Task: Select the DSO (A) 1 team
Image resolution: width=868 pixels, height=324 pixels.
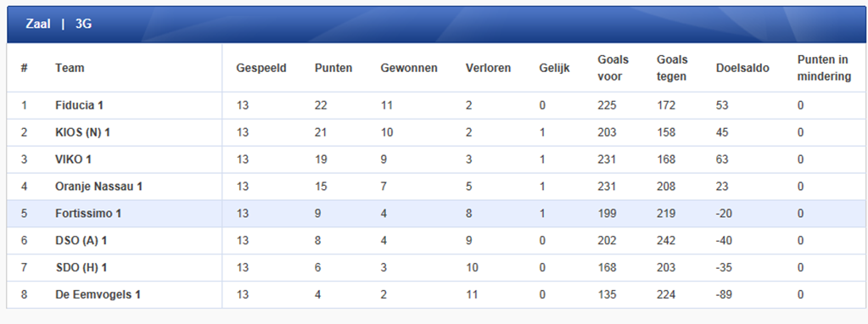Action: tap(82, 241)
